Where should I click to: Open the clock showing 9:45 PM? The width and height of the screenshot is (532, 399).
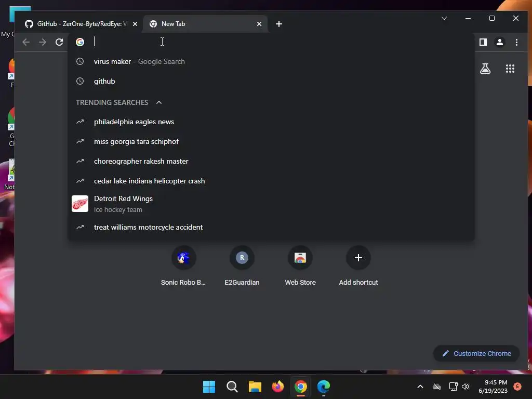click(x=493, y=387)
